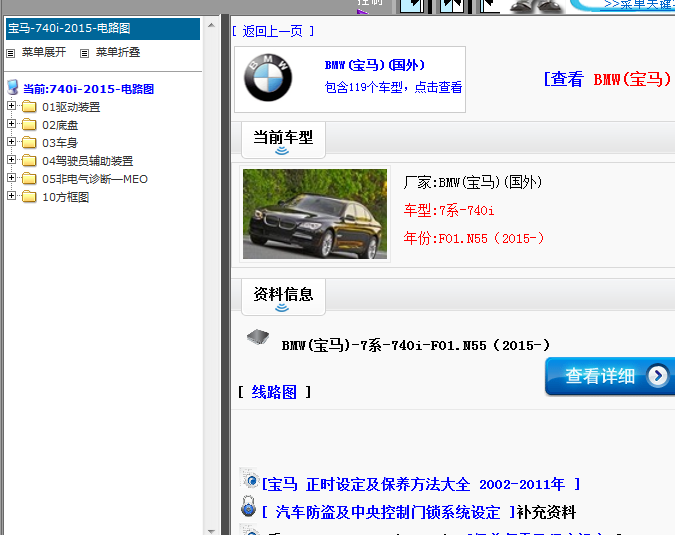Open the 当前:740i-2015-电路图 root node
This screenshot has width=675, height=535.
coord(88,89)
